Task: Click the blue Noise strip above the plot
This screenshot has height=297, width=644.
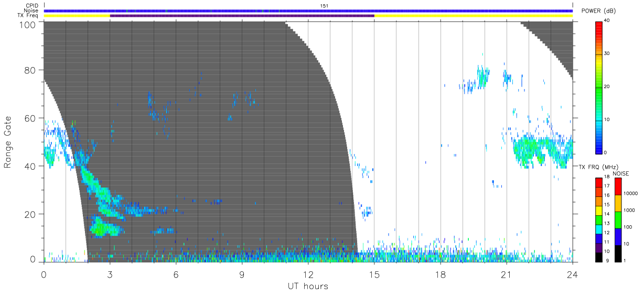Action: point(308,10)
